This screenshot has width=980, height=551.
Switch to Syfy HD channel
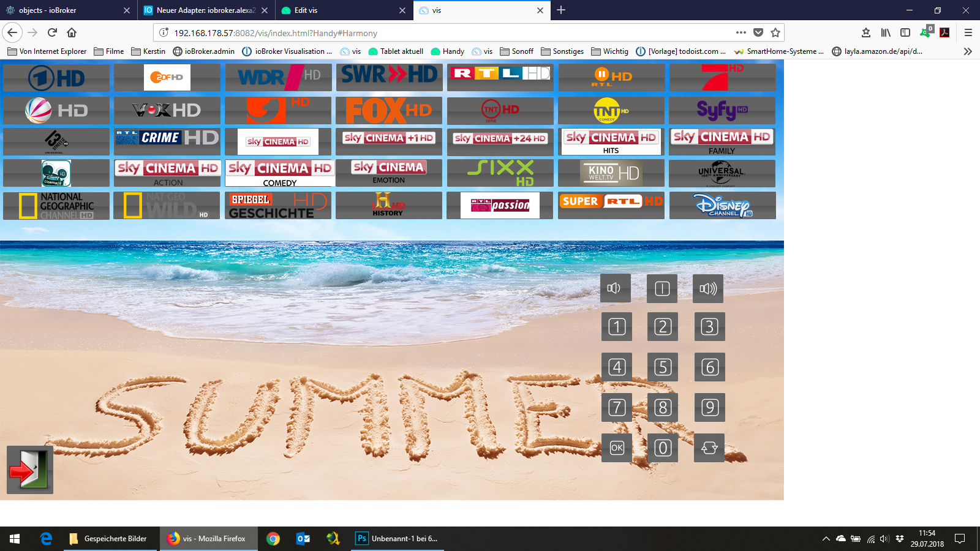coord(723,110)
